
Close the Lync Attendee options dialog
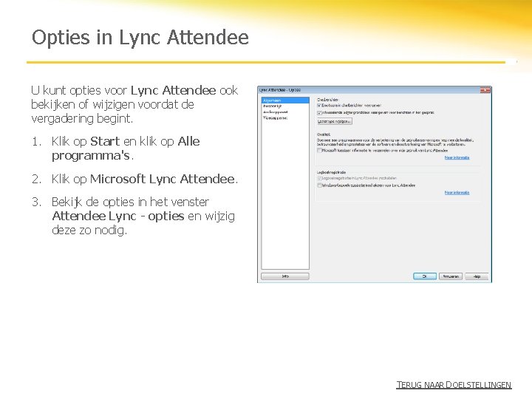[x=485, y=90]
